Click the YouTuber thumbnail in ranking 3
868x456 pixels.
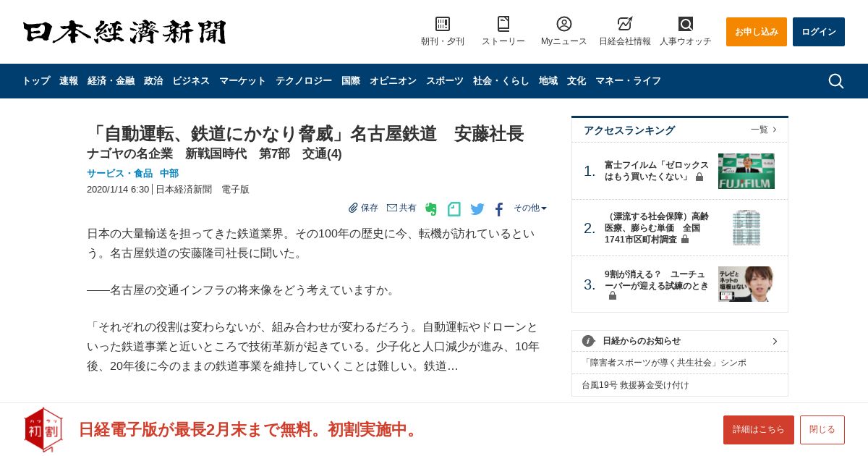(x=746, y=284)
